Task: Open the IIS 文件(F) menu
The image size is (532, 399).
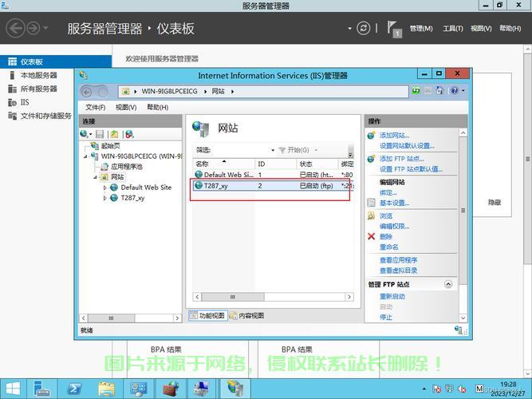Action: tap(96, 107)
